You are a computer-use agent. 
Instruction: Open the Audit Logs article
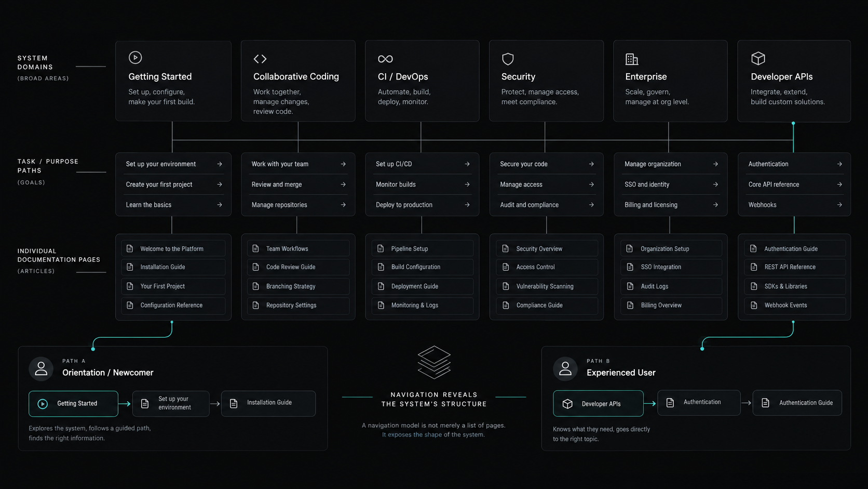[x=671, y=286]
